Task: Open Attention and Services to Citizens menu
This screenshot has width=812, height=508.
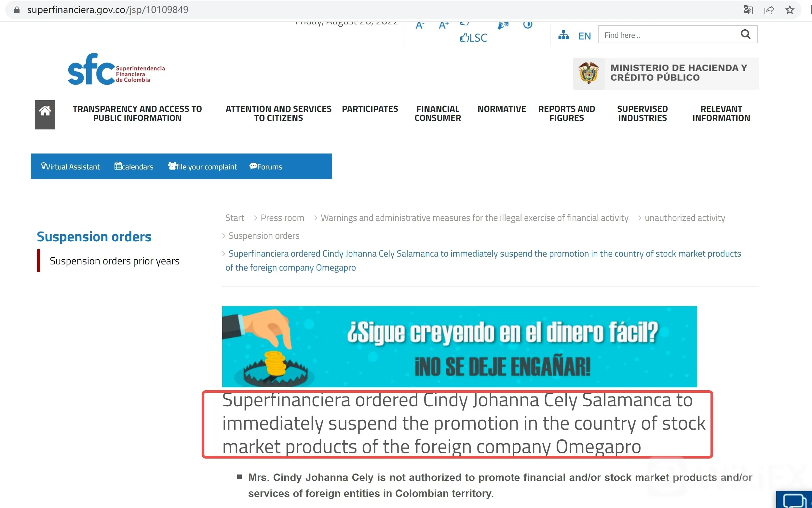Action: (x=278, y=114)
